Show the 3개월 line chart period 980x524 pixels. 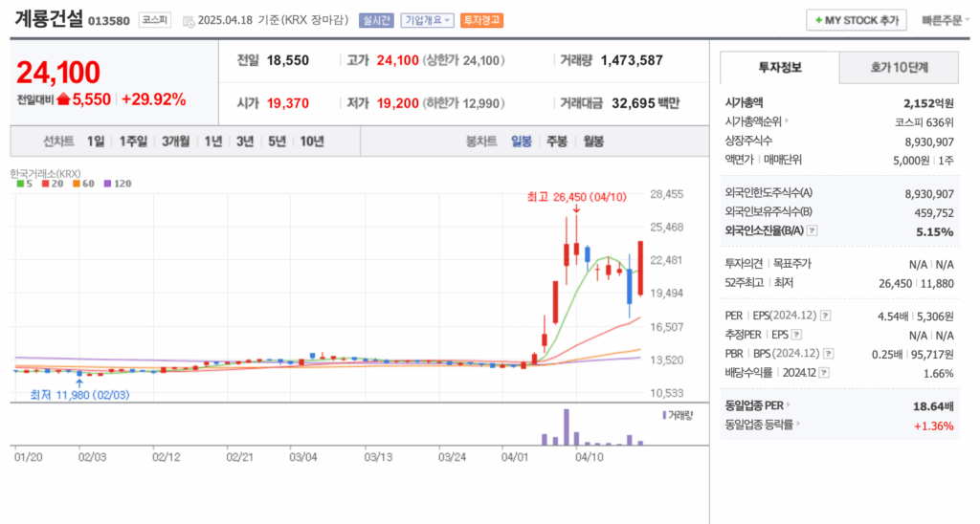(175, 142)
